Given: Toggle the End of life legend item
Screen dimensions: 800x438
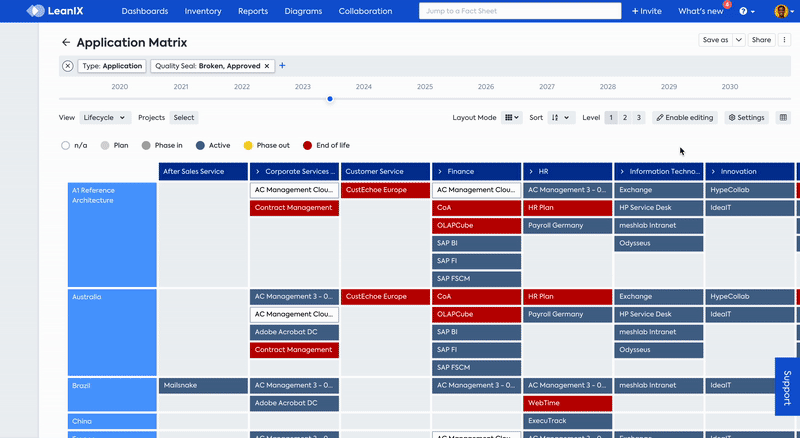Looking at the screenshot, I should click(x=327, y=145).
